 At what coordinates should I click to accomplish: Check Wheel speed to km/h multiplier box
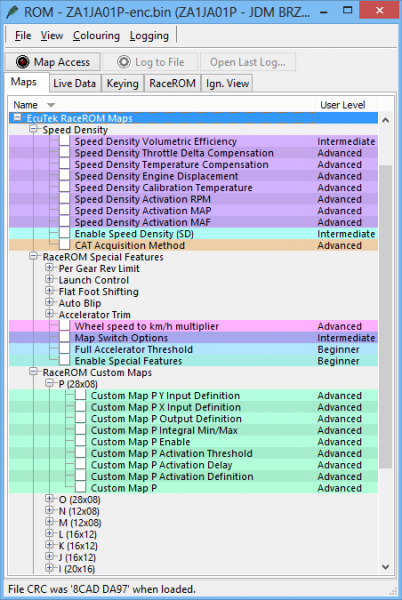(65, 326)
